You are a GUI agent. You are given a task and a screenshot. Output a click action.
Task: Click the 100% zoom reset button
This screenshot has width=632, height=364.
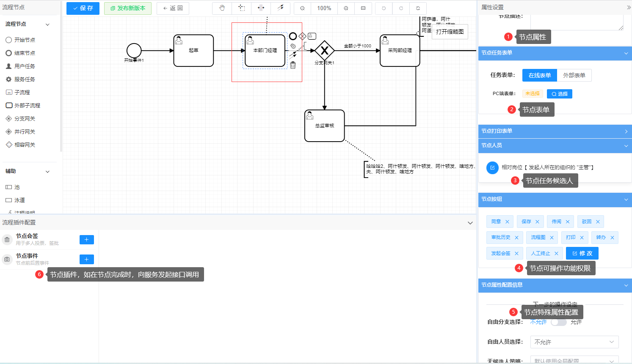(324, 8)
